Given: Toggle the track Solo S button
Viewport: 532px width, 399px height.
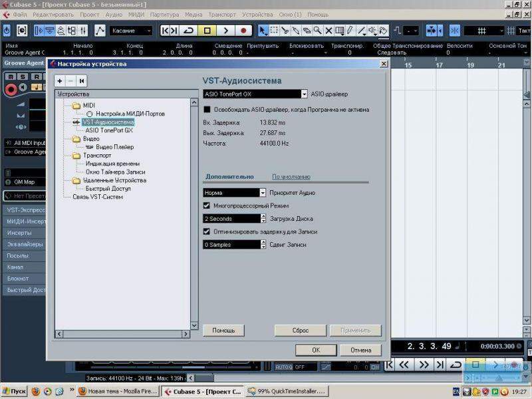Looking at the screenshot, I should (23, 76).
